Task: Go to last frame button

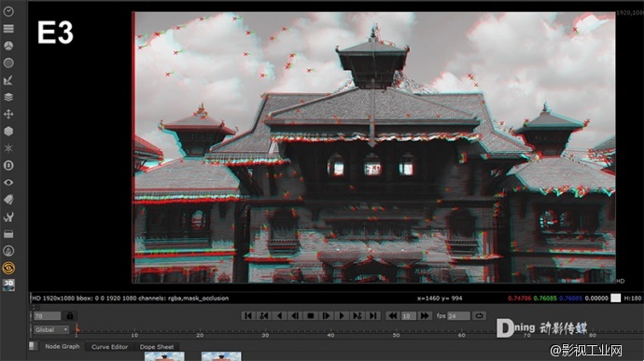Action: coord(373,315)
